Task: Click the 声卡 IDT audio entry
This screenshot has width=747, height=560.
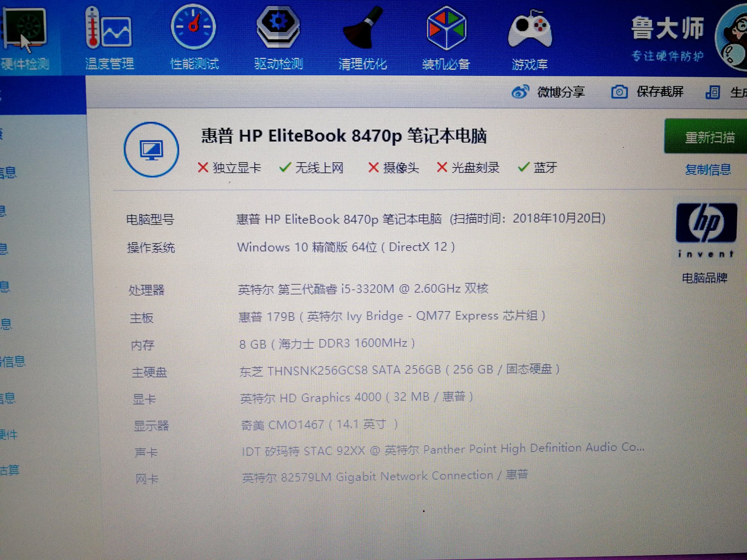Action: point(443,449)
